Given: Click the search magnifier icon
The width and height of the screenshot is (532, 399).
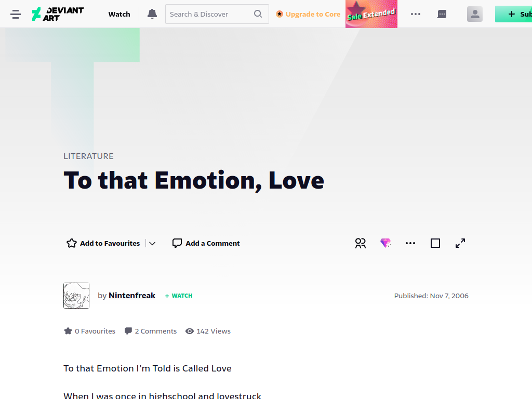Looking at the screenshot, I should point(258,14).
